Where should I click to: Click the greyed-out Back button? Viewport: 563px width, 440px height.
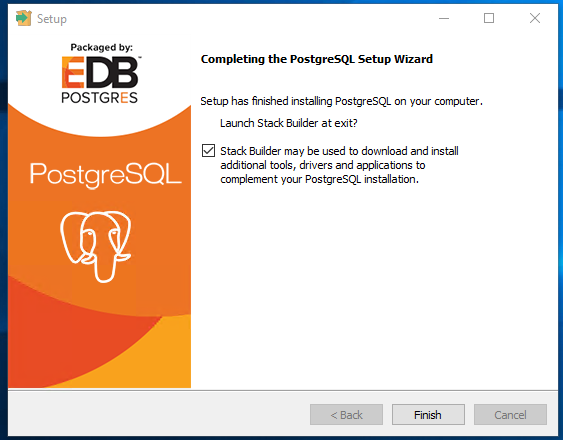(x=346, y=415)
